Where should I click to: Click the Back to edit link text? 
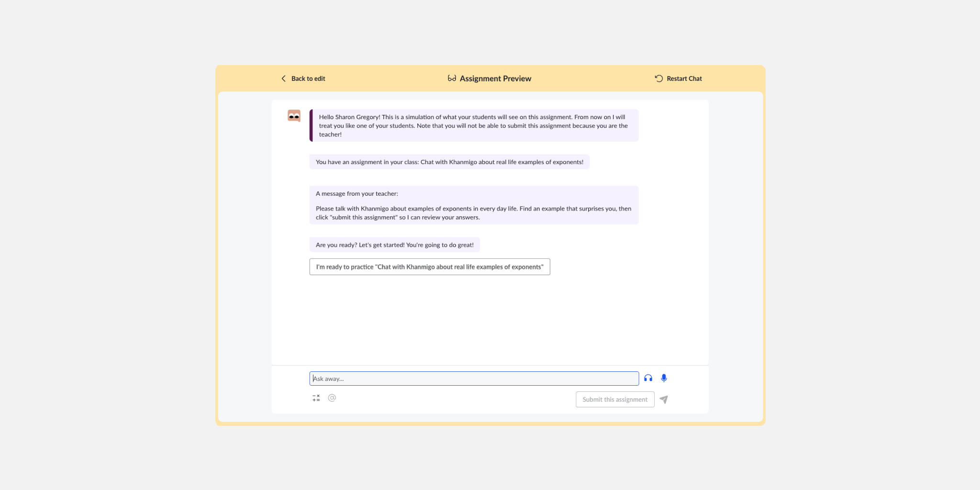pyautogui.click(x=308, y=78)
